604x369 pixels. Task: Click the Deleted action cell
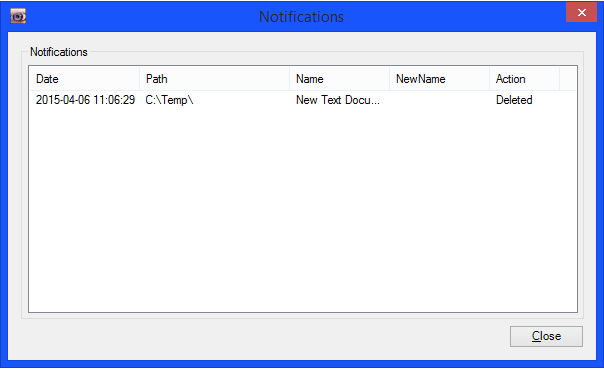514,100
